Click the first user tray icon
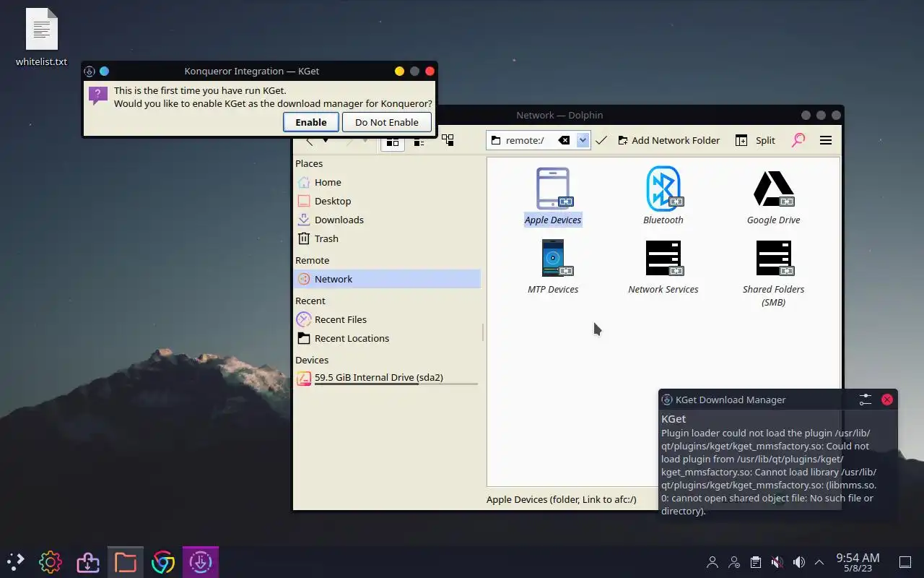The height and width of the screenshot is (578, 924). tap(712, 562)
